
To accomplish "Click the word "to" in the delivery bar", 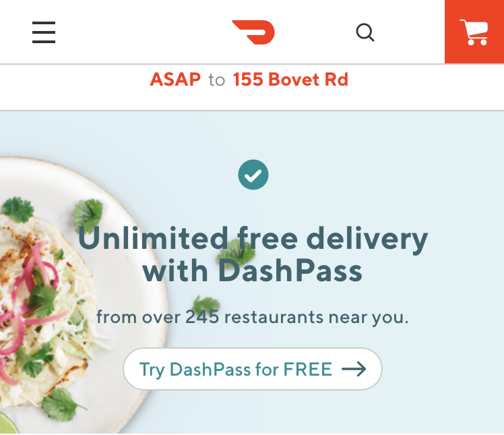I will pos(217,80).
